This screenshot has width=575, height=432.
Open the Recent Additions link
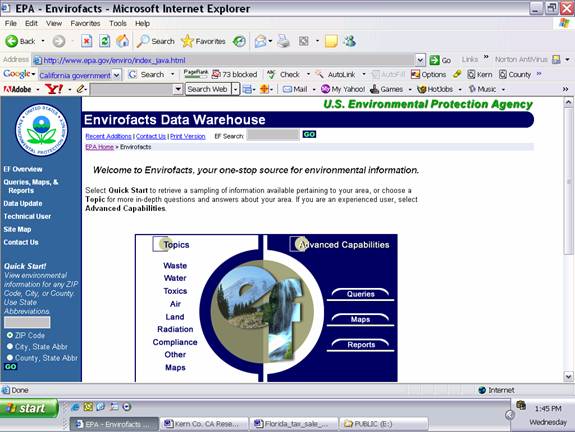pyautogui.click(x=108, y=136)
